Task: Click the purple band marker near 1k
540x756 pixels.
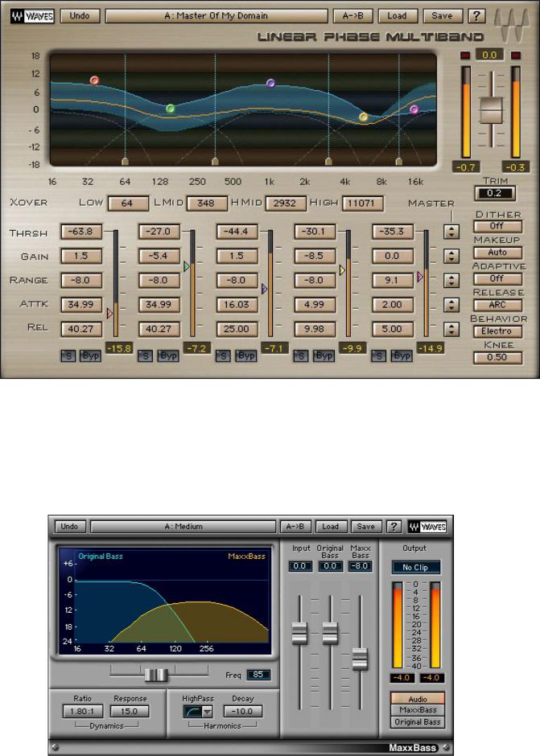Action: click(270, 83)
